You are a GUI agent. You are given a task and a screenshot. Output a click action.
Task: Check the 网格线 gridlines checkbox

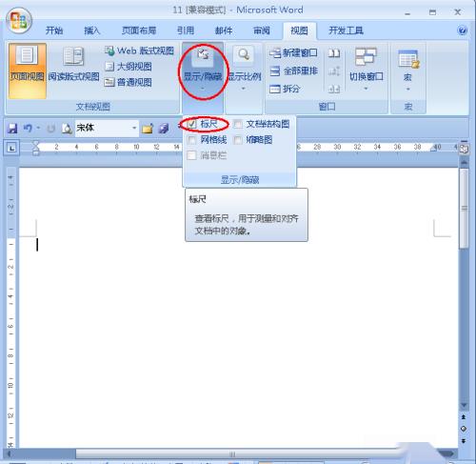[191, 140]
